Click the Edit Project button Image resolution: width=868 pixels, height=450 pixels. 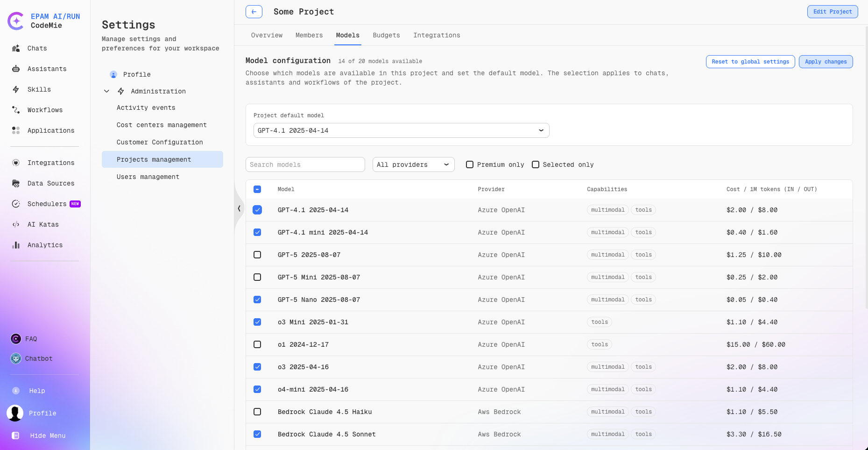tap(833, 12)
